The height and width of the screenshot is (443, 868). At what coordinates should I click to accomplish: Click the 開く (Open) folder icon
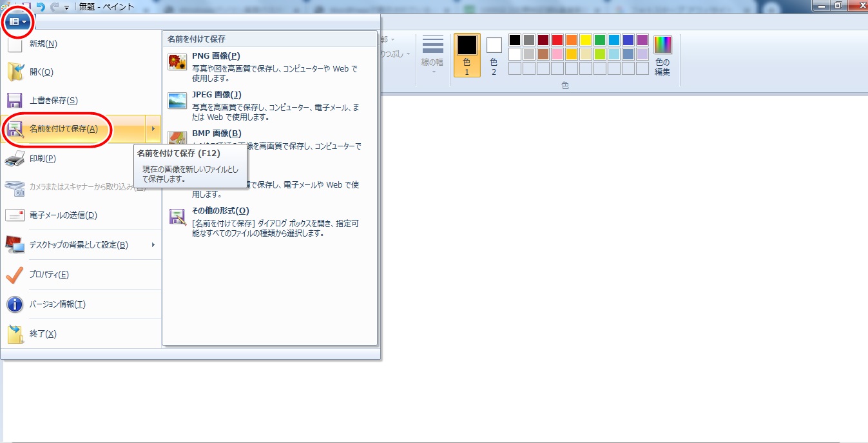tap(15, 72)
